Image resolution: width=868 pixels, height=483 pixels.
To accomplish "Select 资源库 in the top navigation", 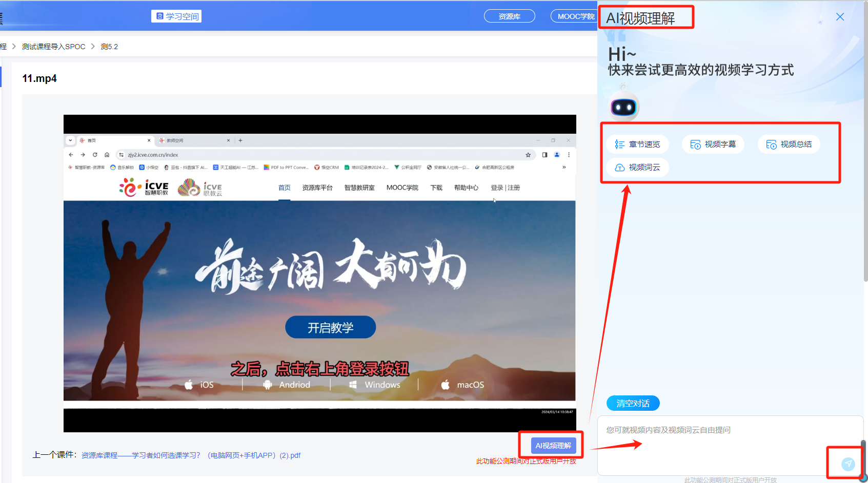I will (509, 16).
